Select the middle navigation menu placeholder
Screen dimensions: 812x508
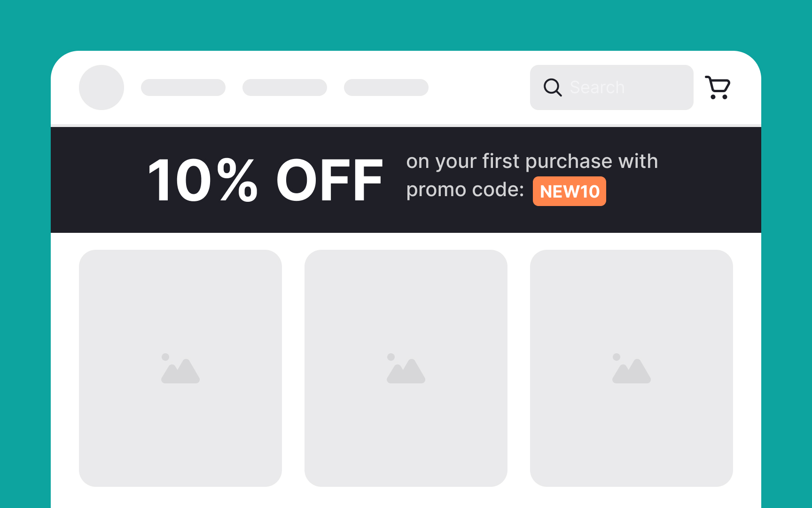[x=285, y=87]
